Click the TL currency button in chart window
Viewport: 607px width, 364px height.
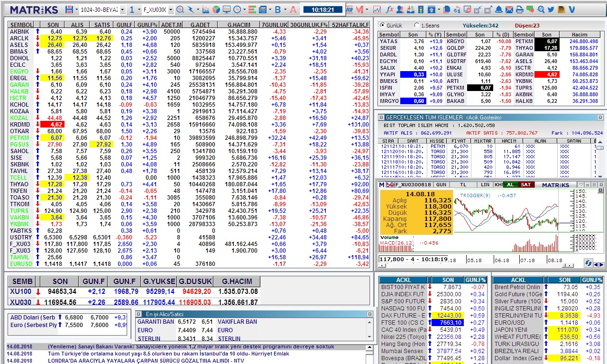[x=463, y=184]
